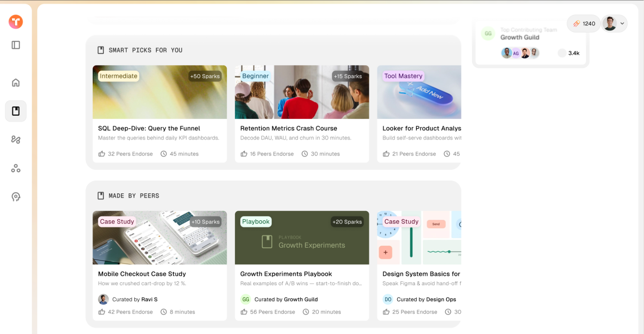Screen dimensions: 644x334
Task: Click the Playbook tag
Action: tap(256, 222)
